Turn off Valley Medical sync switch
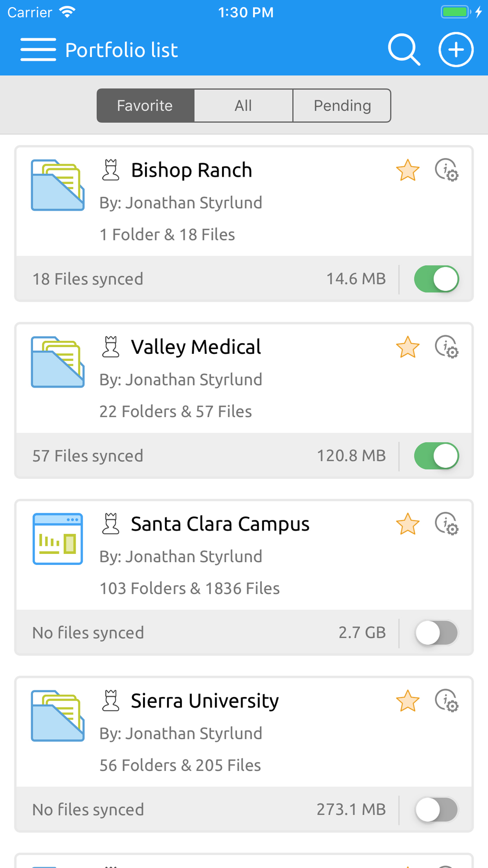 (x=436, y=456)
